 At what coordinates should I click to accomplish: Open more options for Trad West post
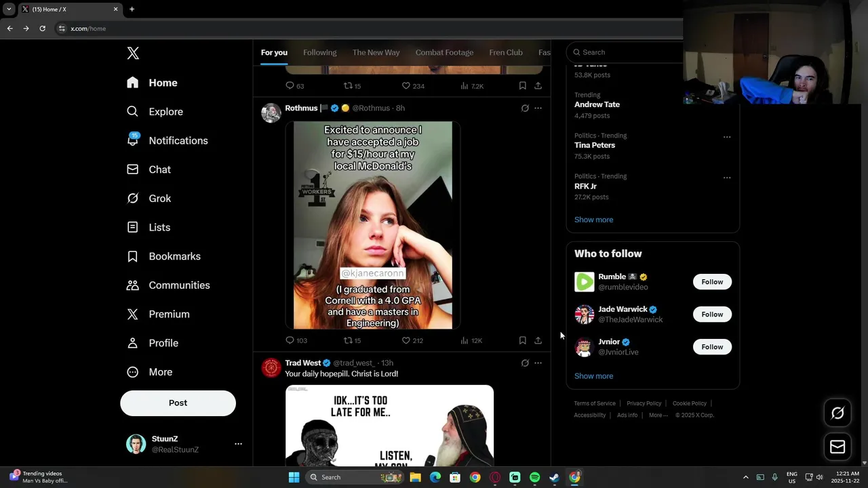(x=538, y=363)
